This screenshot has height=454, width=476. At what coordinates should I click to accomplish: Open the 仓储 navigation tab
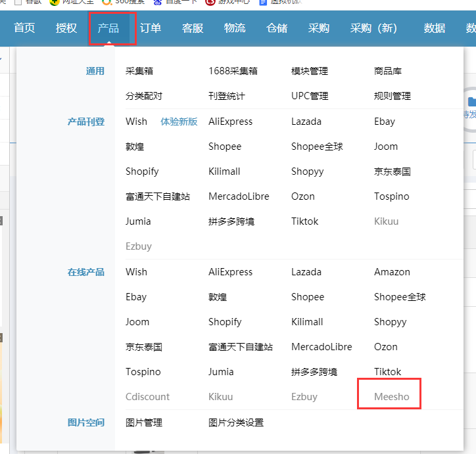(277, 28)
